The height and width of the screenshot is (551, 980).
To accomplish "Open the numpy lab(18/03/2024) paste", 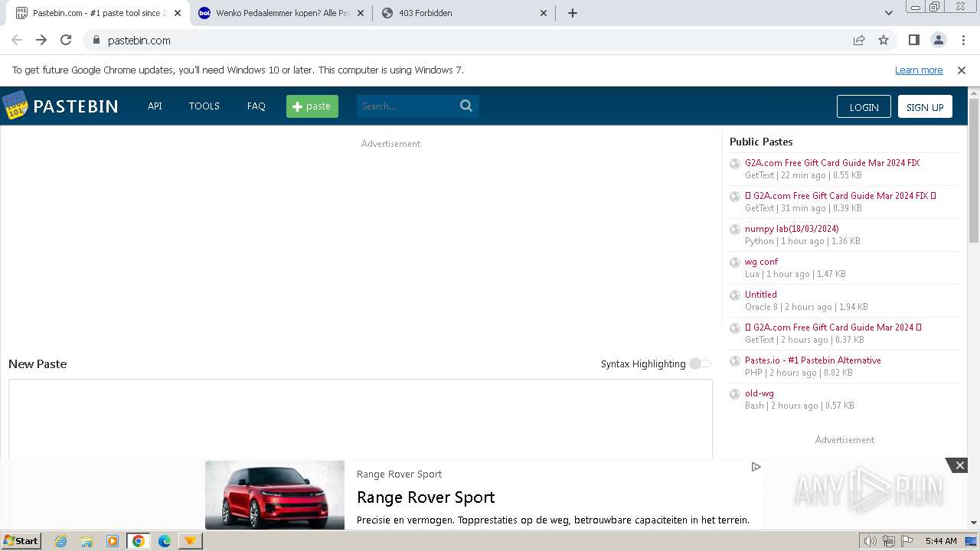I will [792, 229].
